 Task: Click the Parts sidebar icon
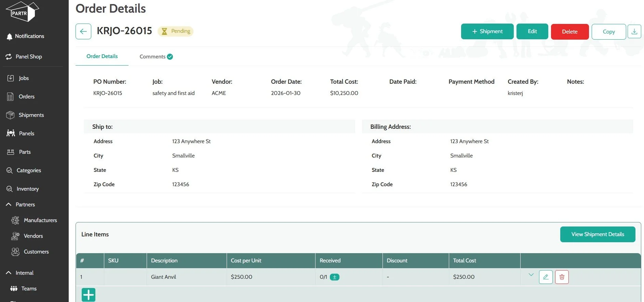(11, 152)
